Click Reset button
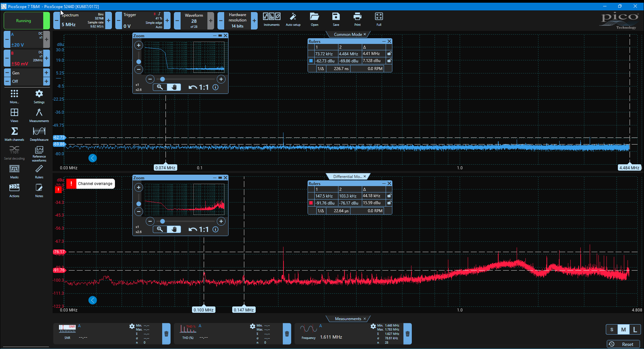 pos(623,344)
